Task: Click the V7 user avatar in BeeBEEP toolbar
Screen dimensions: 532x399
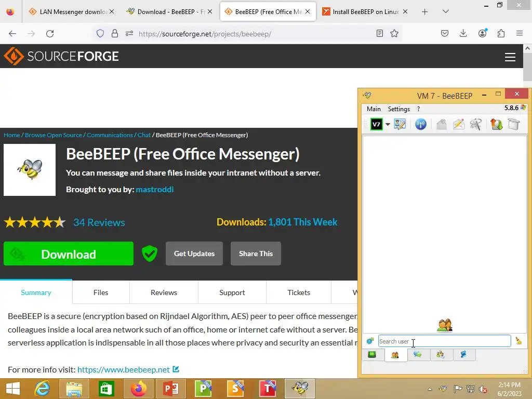Action: pos(376,124)
